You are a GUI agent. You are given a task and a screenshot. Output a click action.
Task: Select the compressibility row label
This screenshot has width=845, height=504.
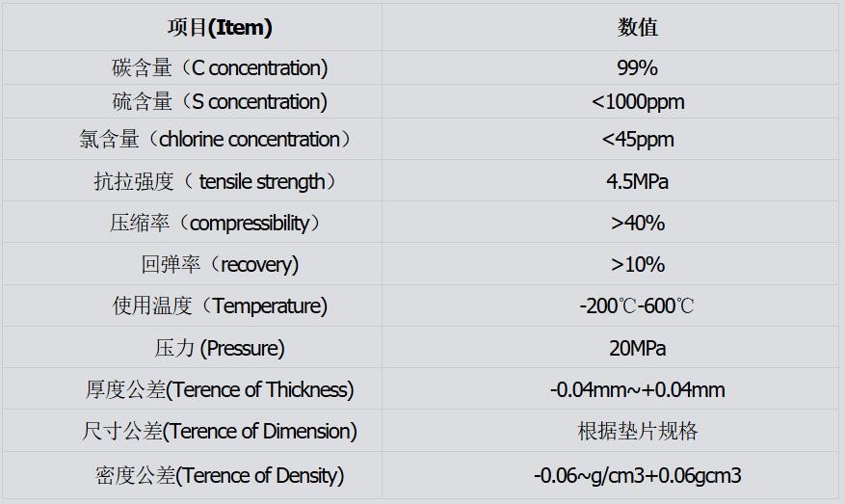(x=216, y=223)
